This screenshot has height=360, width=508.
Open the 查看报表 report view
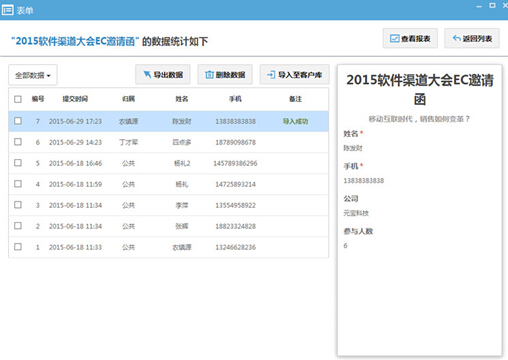(x=410, y=38)
